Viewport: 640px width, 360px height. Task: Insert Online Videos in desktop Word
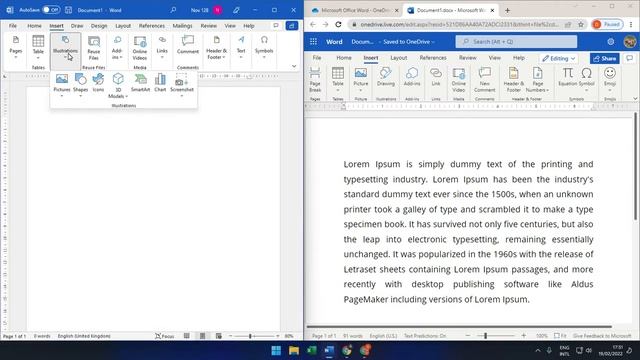(140, 48)
